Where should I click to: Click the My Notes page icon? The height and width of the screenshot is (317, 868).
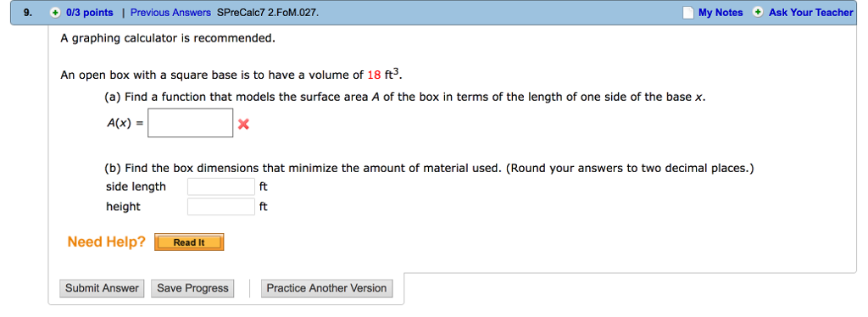point(687,12)
